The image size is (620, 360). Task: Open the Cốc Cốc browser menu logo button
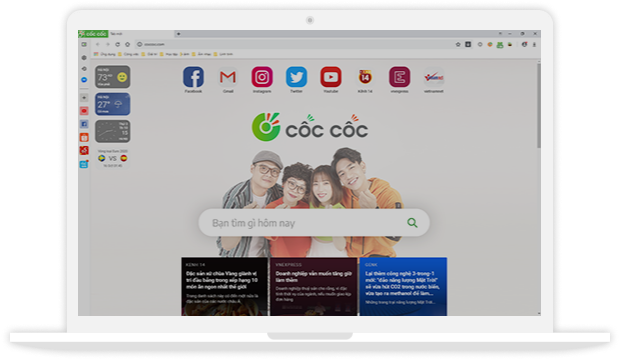coord(93,34)
